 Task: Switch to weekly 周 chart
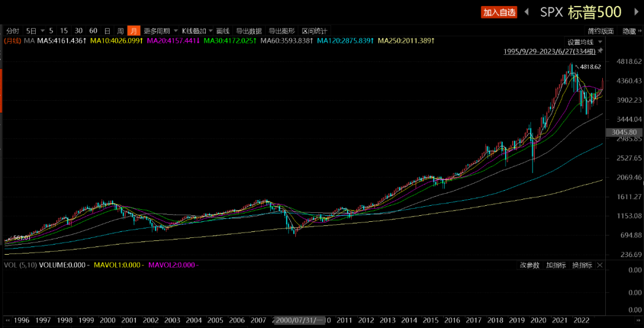tap(120, 31)
